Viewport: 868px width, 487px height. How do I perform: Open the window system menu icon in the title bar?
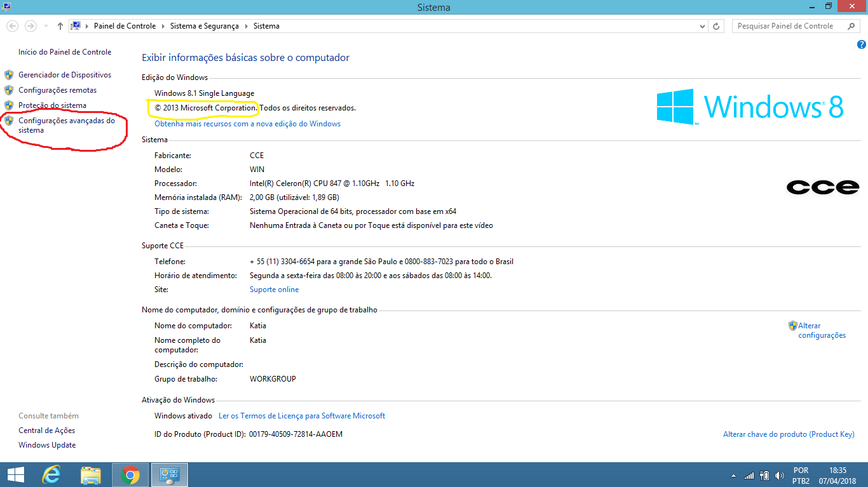pyautogui.click(x=6, y=7)
